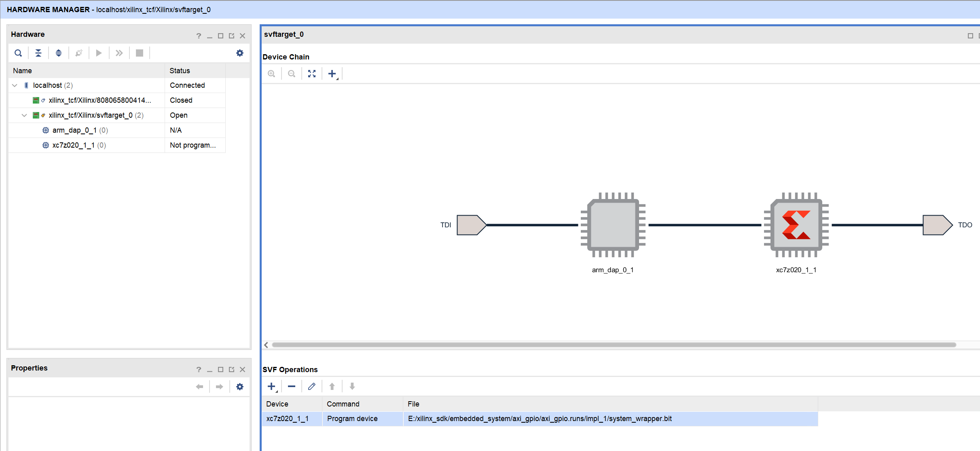Image resolution: width=980 pixels, height=451 pixels.
Task: Select arm_dap_0_1 in the hardware tree
Action: [x=74, y=130]
